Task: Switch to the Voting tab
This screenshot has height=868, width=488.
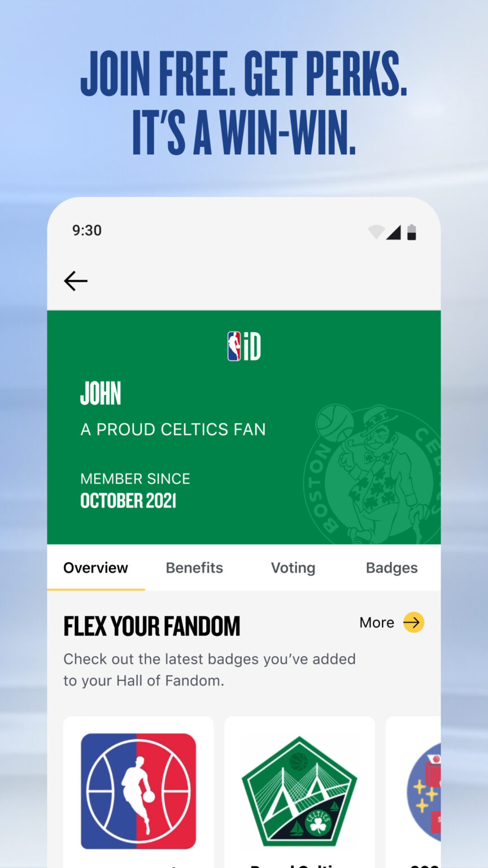Action: [x=293, y=568]
